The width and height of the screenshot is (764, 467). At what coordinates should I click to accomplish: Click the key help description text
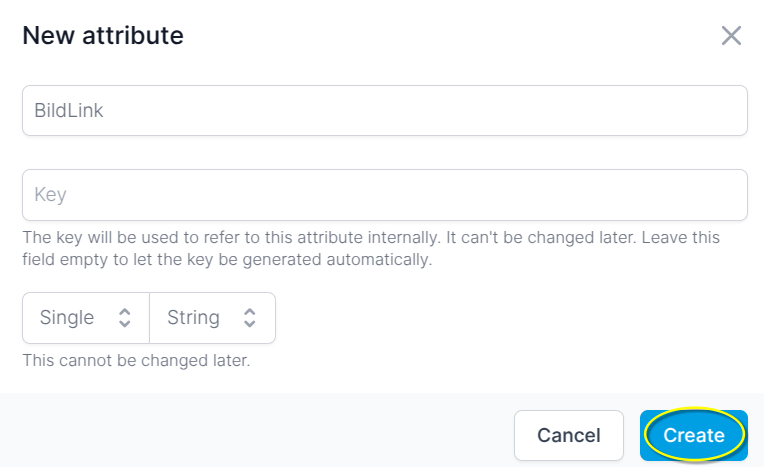(371, 248)
